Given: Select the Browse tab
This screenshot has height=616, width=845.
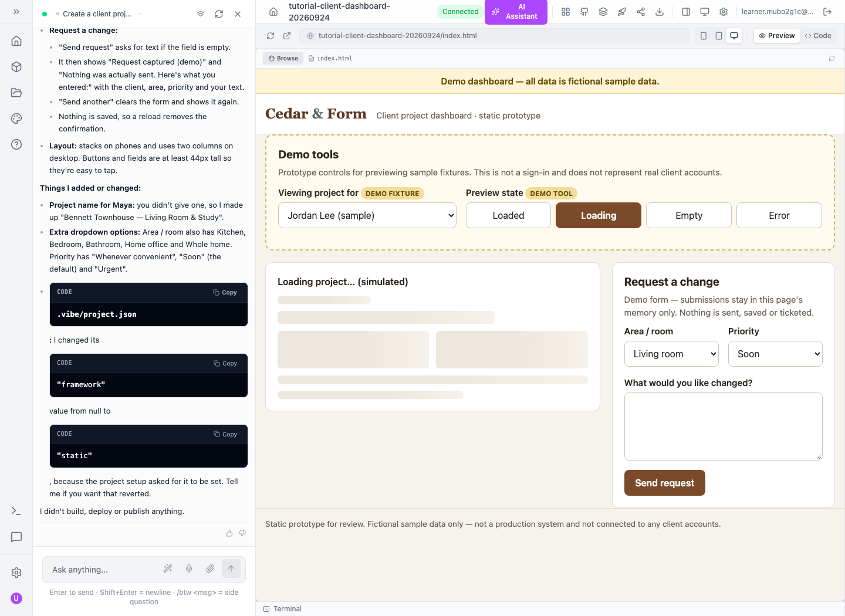Looking at the screenshot, I should (283, 59).
